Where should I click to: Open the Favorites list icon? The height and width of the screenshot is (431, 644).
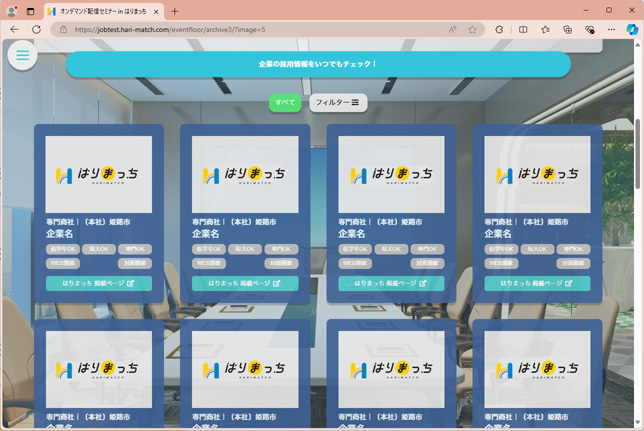(545, 30)
